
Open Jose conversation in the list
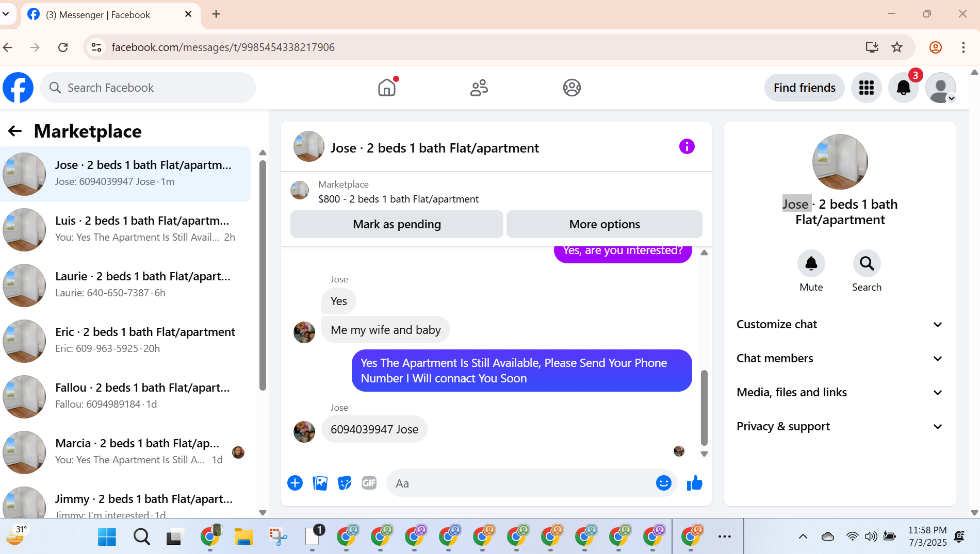(x=125, y=174)
